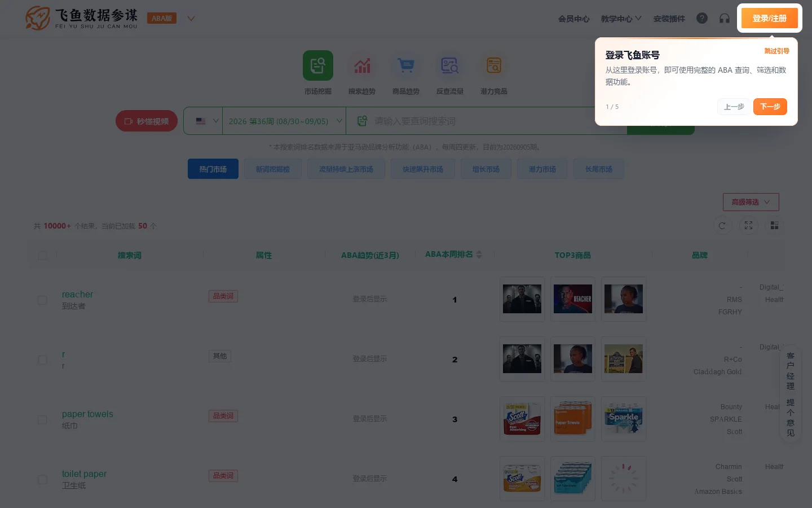Select the 流量持续上涨市场 tab

[346, 169]
